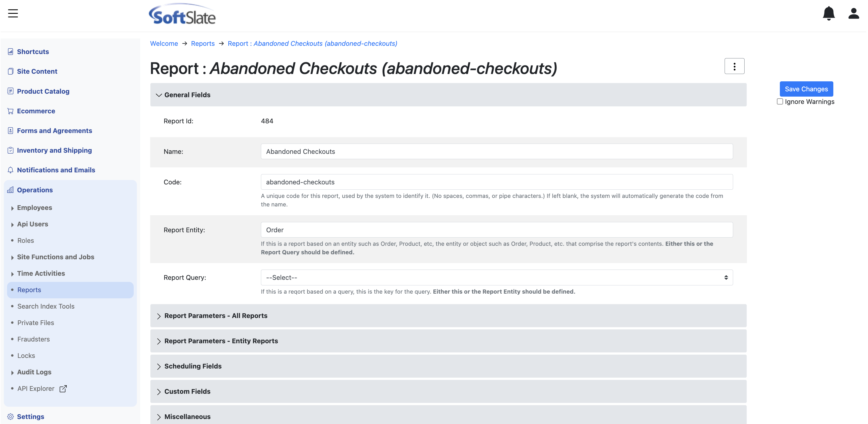Screen dimensions: 868x424
Task: Open the Product Catalog menu
Action: (x=43, y=91)
